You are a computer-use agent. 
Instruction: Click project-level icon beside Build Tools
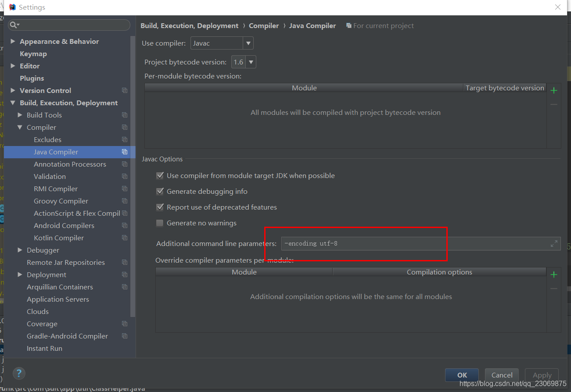pyautogui.click(x=125, y=115)
